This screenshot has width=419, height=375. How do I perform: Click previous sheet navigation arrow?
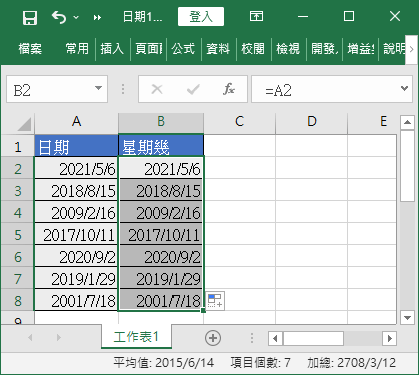[30, 338]
